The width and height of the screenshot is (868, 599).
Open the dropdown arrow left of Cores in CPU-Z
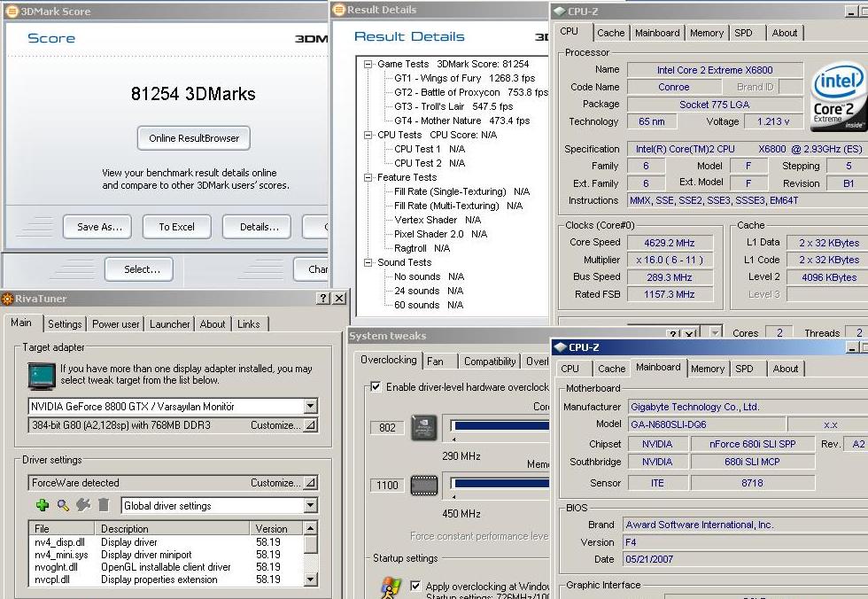click(x=716, y=332)
